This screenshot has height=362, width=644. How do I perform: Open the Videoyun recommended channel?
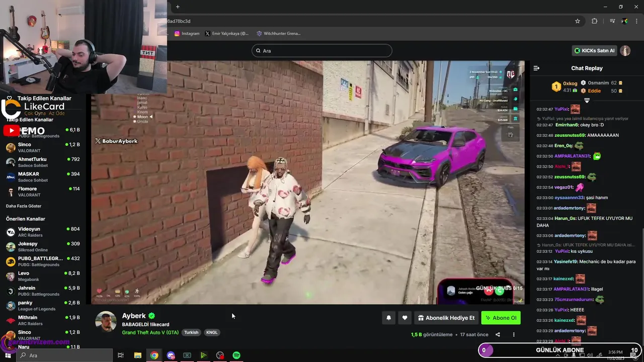tap(43, 232)
